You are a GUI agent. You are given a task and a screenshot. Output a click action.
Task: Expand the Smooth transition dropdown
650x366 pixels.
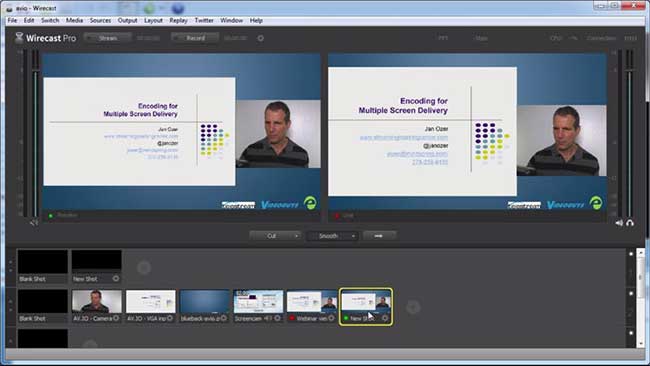point(353,236)
